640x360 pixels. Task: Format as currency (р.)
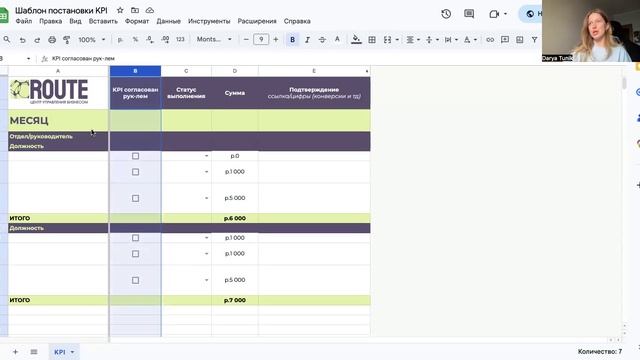(120, 40)
